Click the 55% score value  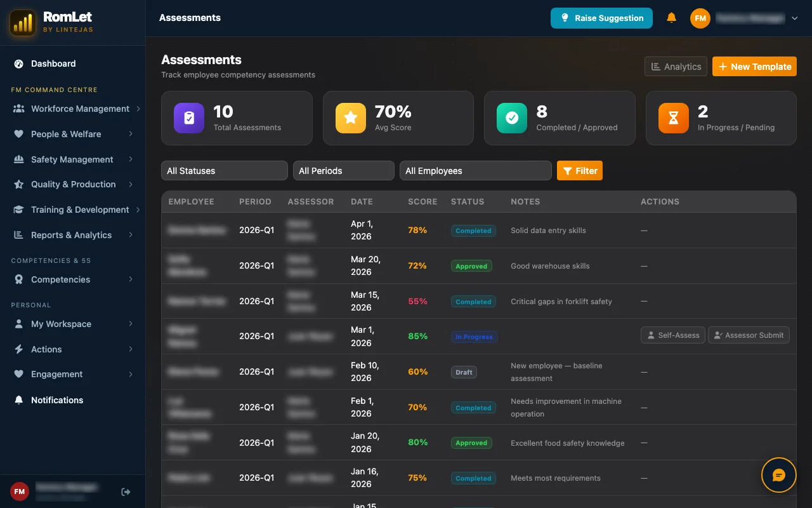pos(417,302)
